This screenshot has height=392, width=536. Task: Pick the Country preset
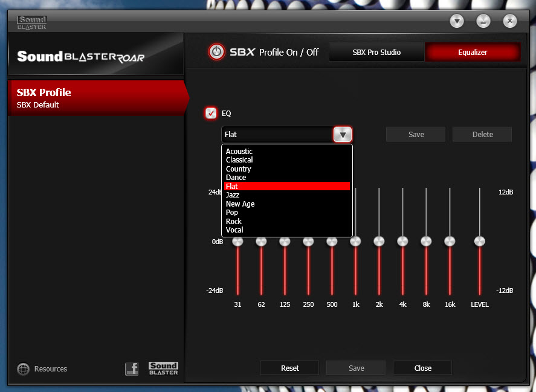[287, 169]
